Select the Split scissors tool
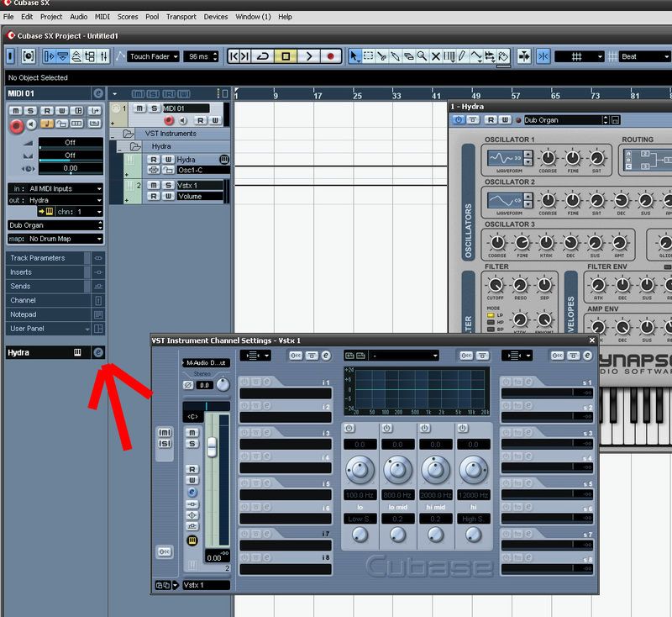Screen dimensions: 672x617 tap(381, 56)
